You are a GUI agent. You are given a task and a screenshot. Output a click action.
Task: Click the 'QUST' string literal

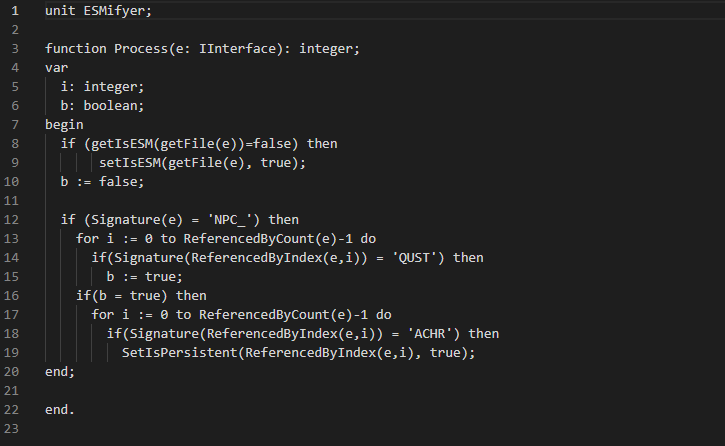[422, 257]
